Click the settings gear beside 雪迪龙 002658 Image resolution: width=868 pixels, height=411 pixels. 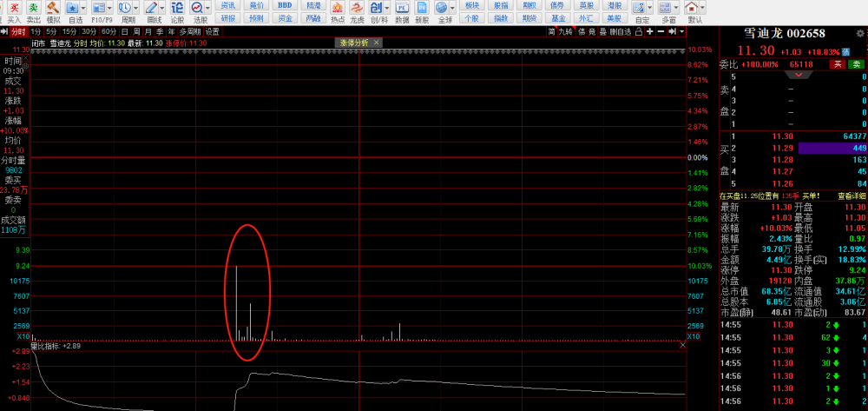[859, 33]
